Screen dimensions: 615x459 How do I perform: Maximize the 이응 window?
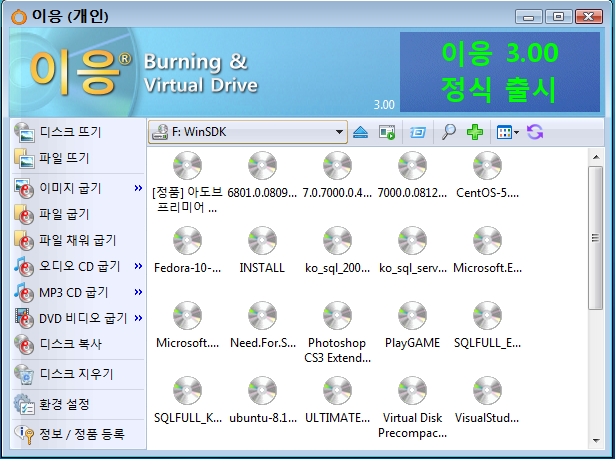pyautogui.click(x=559, y=16)
